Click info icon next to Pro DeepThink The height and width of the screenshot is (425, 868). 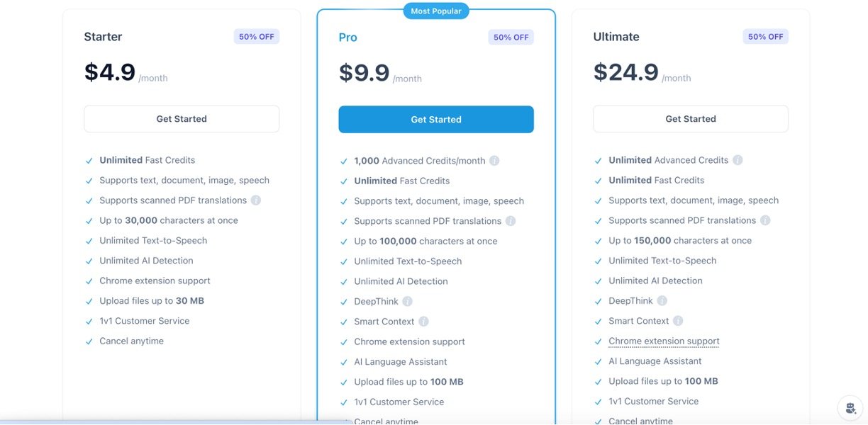tap(407, 301)
